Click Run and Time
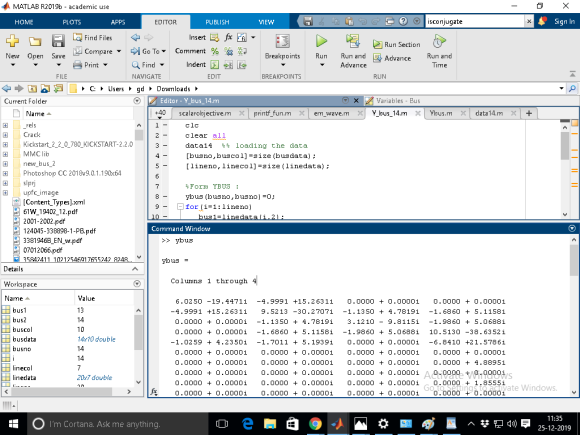 point(439,51)
